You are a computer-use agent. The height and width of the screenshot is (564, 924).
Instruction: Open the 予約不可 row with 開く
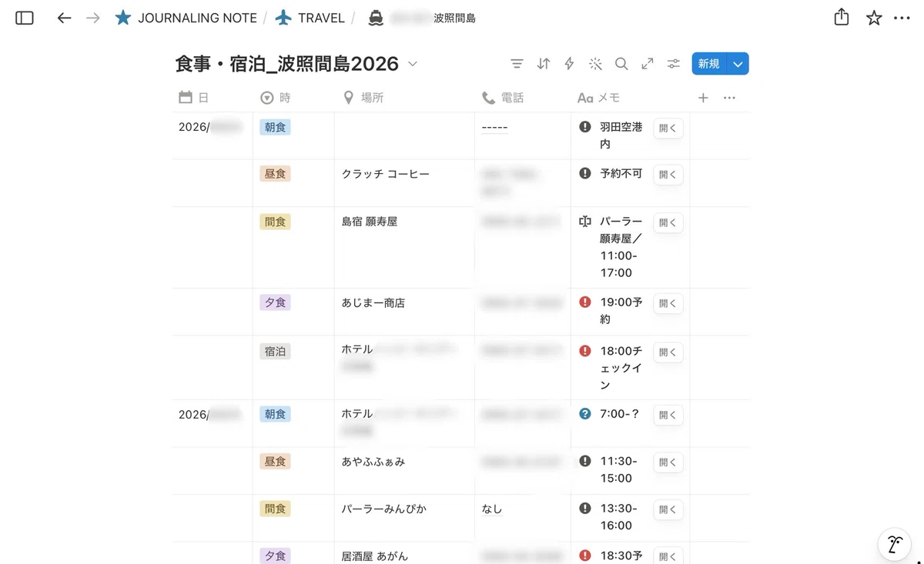[x=668, y=175]
